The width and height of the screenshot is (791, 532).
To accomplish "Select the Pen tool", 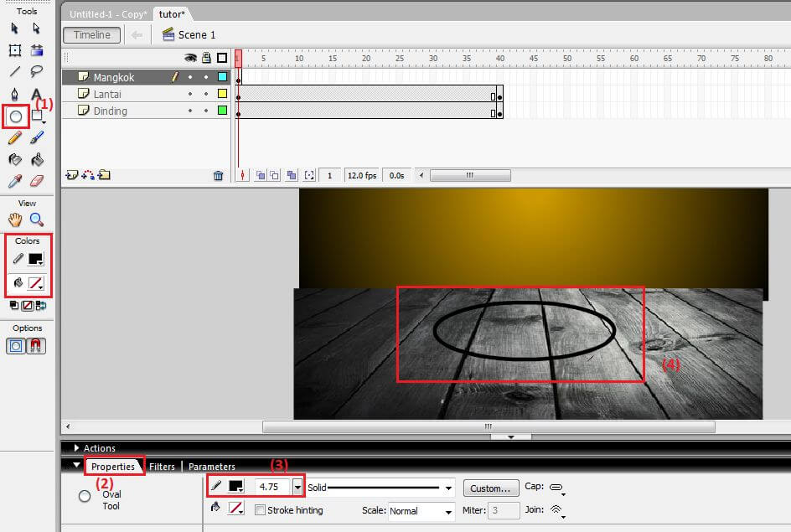I will [x=13, y=94].
